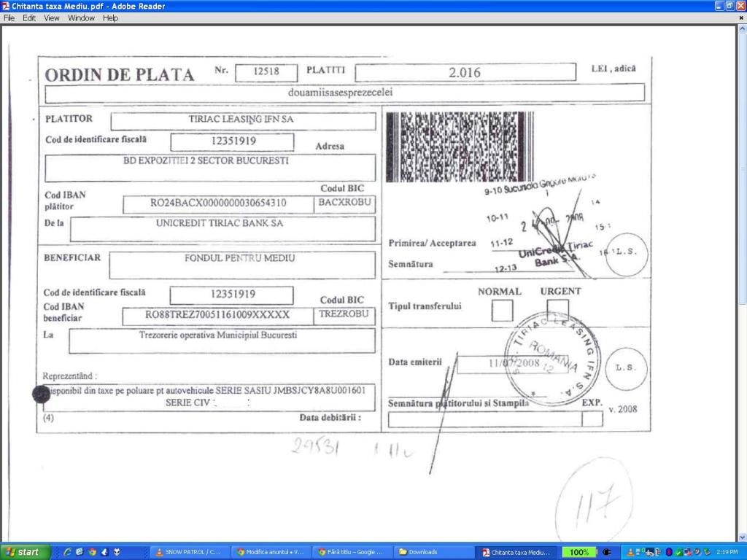Switch to SNOW PATROL VLC taskbar window
The image size is (747, 560).
[188, 552]
